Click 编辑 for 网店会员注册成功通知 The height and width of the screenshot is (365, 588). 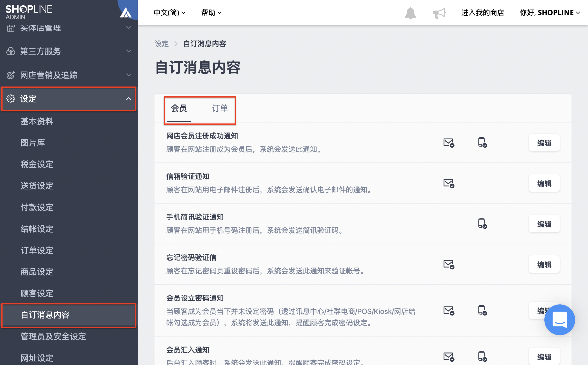click(544, 143)
